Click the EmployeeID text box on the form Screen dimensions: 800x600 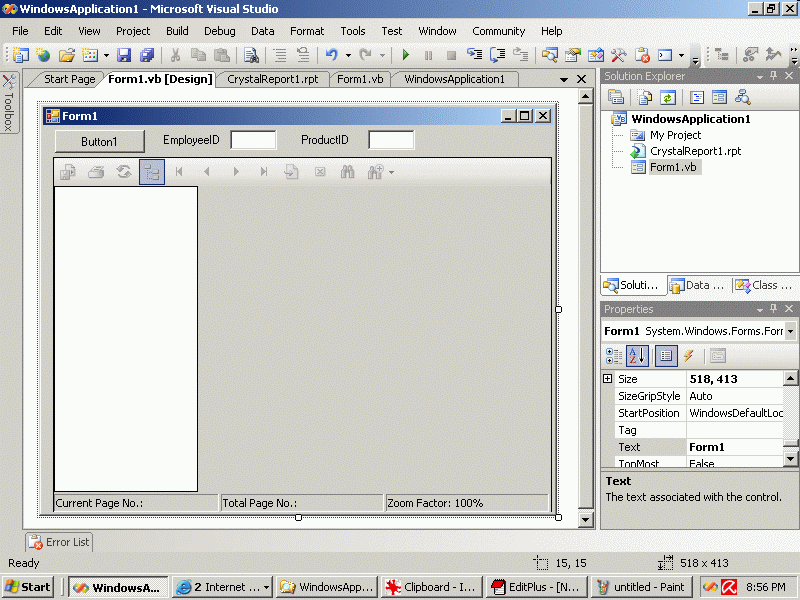point(253,140)
